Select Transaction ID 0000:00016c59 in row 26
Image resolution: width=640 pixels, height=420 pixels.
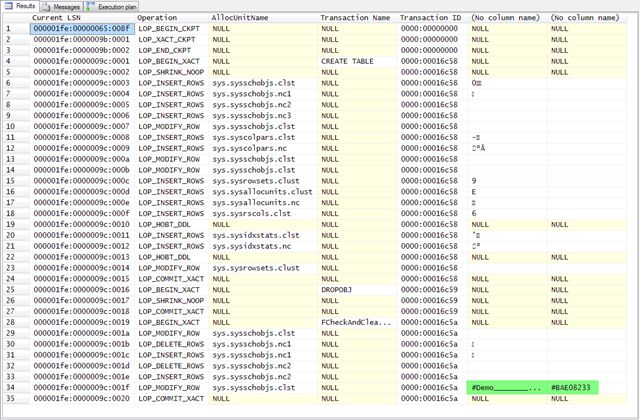pyautogui.click(x=433, y=301)
